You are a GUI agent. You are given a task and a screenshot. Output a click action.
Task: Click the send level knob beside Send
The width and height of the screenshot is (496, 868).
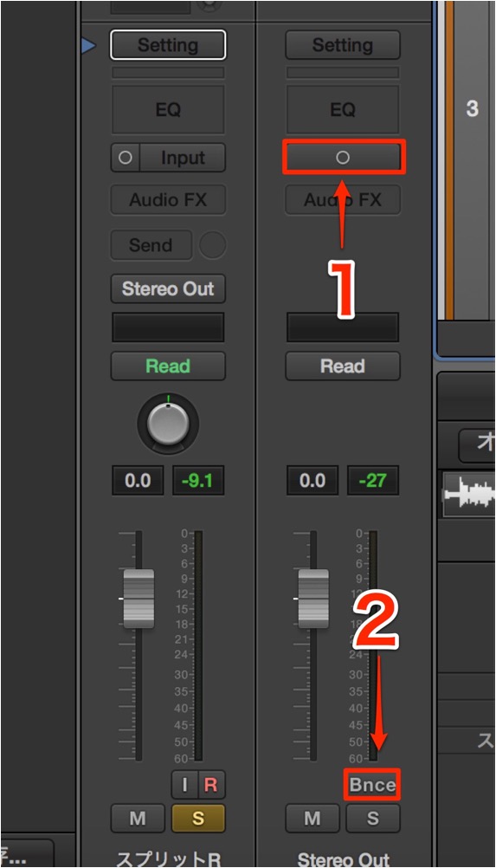pyautogui.click(x=212, y=244)
